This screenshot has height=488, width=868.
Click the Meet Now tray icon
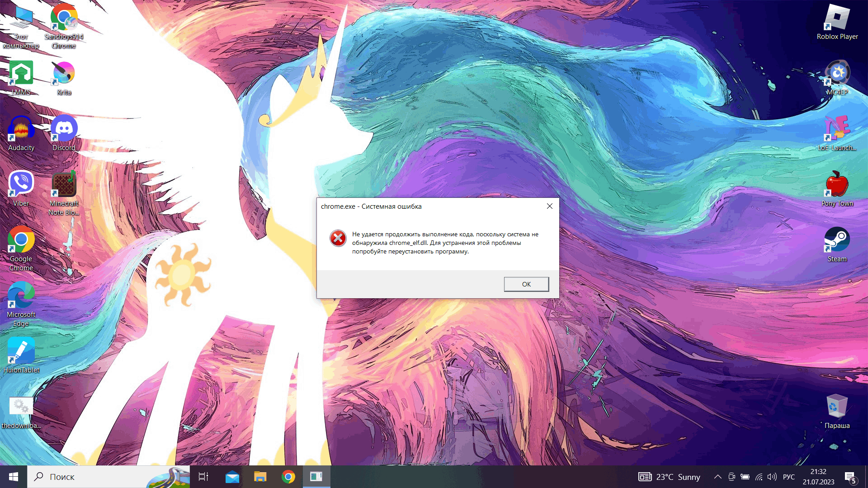click(731, 477)
